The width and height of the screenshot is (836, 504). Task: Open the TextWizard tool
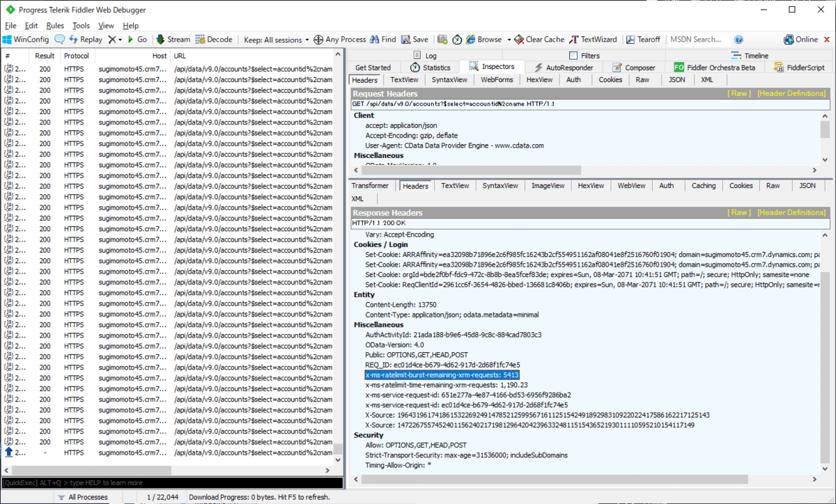click(594, 40)
